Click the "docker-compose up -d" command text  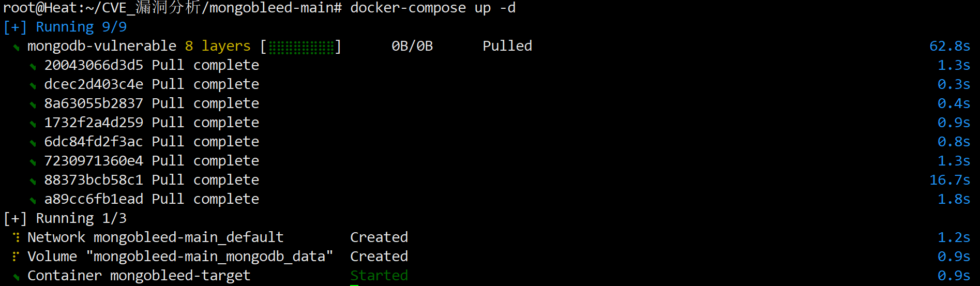click(x=432, y=8)
